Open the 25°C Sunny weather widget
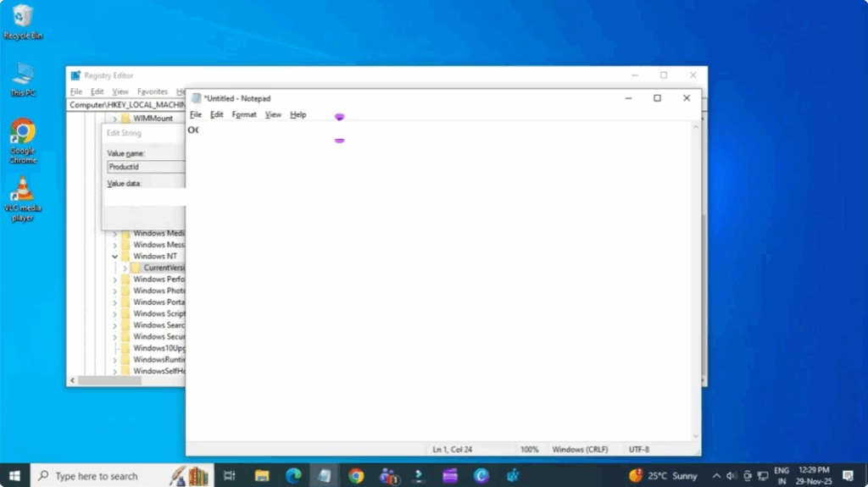868x487 pixels. pos(663,476)
